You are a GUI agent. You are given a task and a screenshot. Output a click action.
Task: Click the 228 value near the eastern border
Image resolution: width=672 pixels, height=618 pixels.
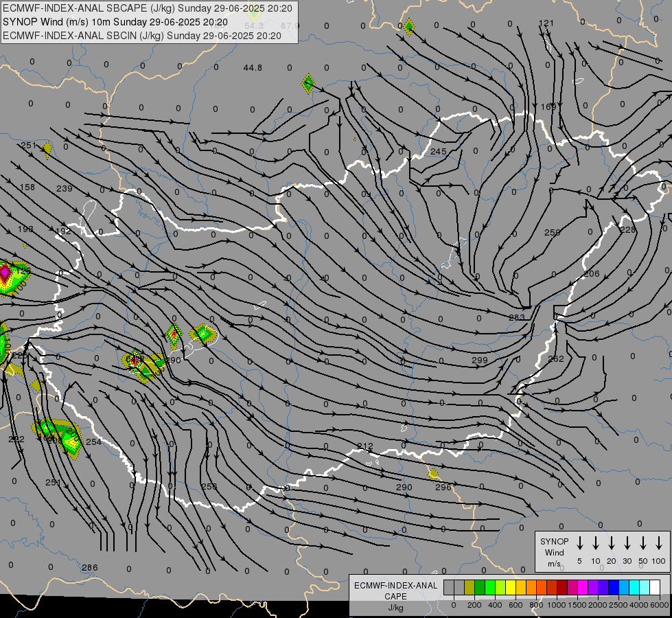[628, 230]
